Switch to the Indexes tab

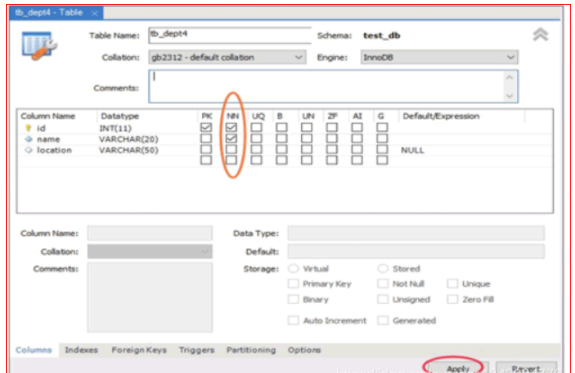coord(81,350)
